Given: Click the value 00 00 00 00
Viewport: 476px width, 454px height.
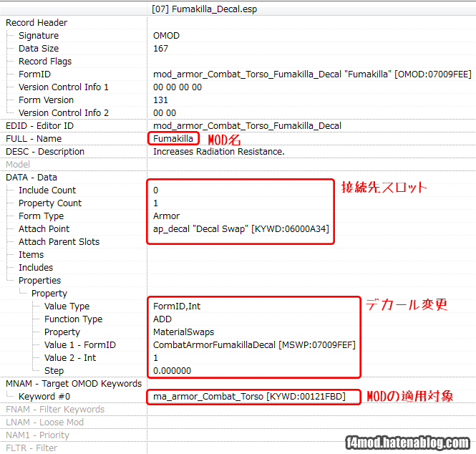Looking at the screenshot, I should click(x=178, y=87).
